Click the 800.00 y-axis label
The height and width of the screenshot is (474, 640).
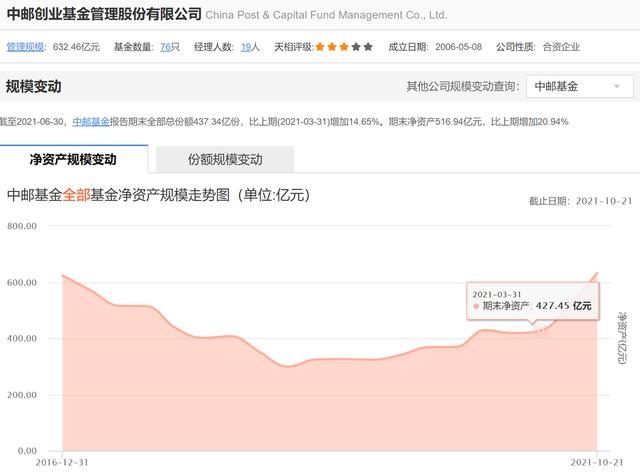pyautogui.click(x=22, y=226)
